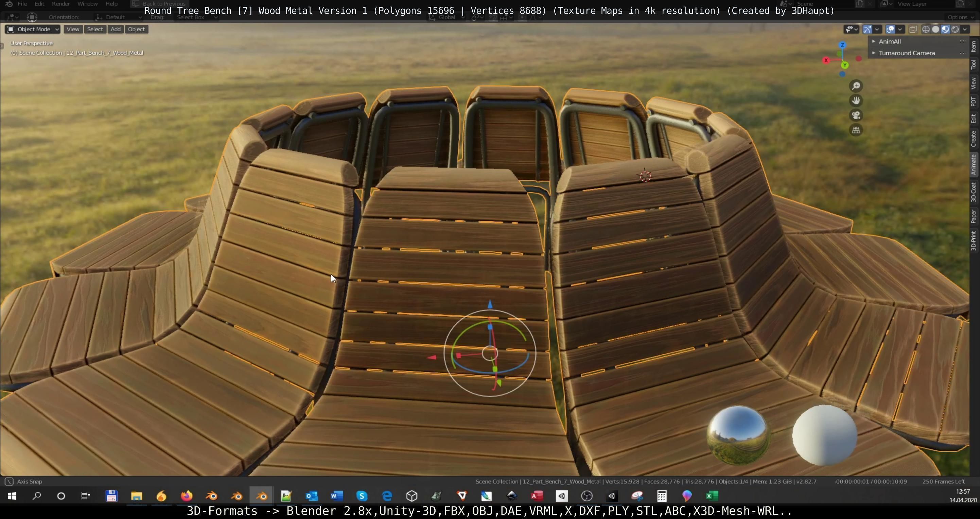The image size is (980, 519).
Task: Expand the Turnaround Camera panel
Action: pyautogui.click(x=906, y=53)
